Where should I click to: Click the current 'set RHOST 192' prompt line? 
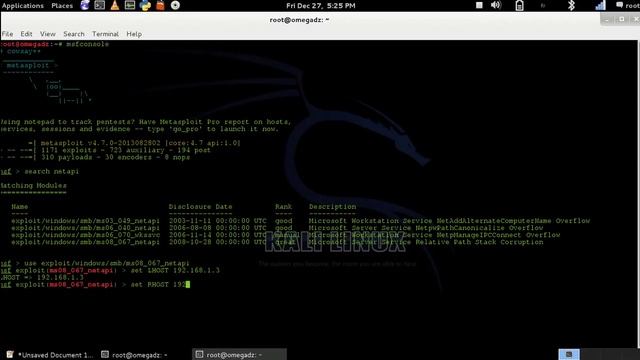coord(95,284)
